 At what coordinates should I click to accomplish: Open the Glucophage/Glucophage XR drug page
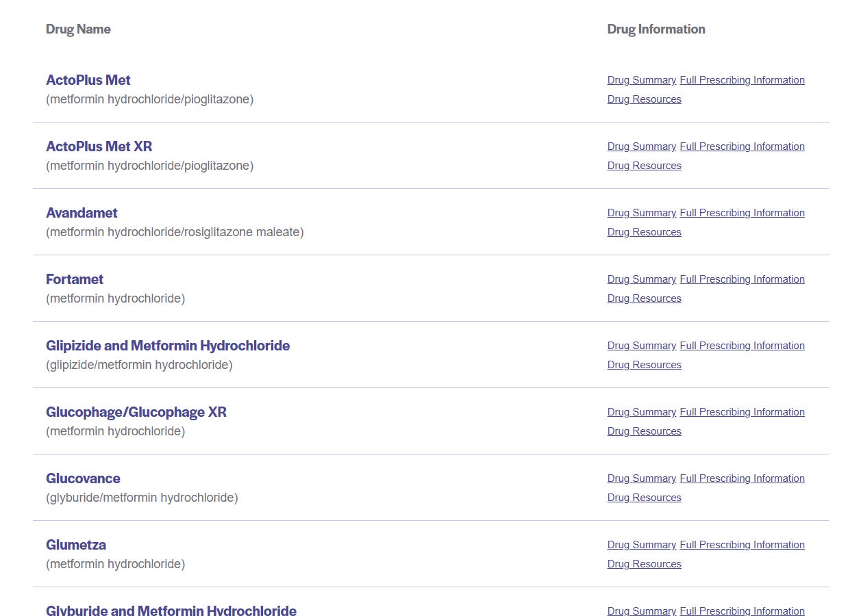pos(136,412)
